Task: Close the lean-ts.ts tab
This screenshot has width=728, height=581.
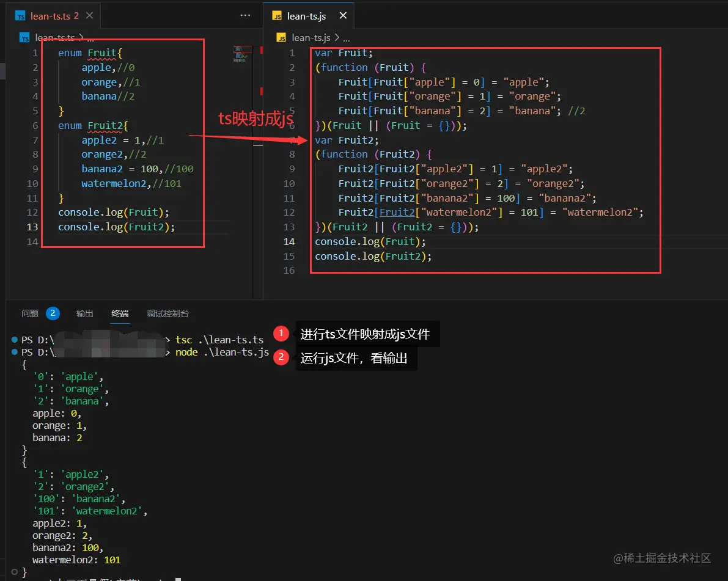Action: click(x=90, y=16)
